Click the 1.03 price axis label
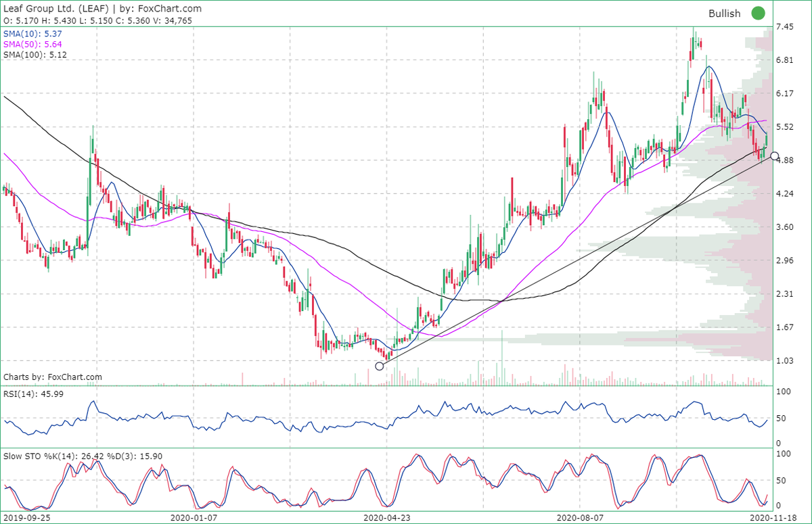This screenshot has height=524, width=812. [786, 361]
